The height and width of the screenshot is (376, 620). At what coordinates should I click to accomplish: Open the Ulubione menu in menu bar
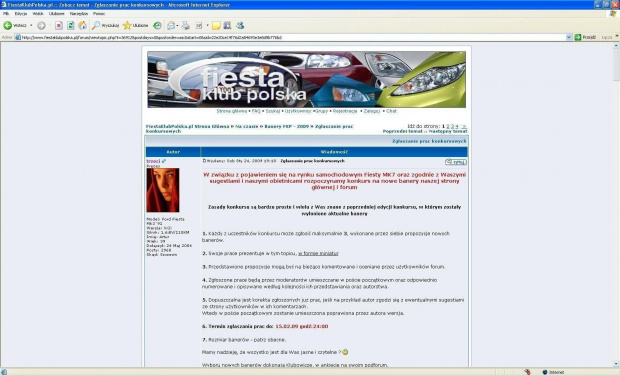tap(57, 13)
